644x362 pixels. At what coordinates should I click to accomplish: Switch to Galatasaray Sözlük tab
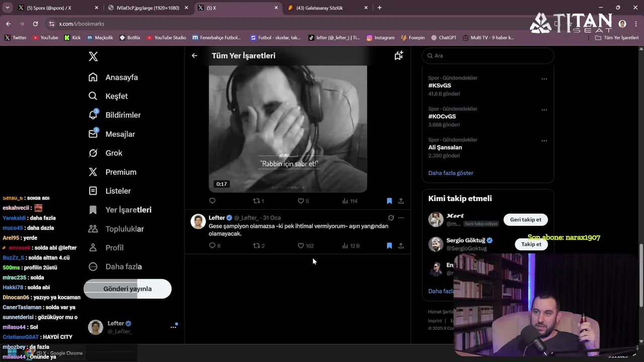[x=328, y=8]
